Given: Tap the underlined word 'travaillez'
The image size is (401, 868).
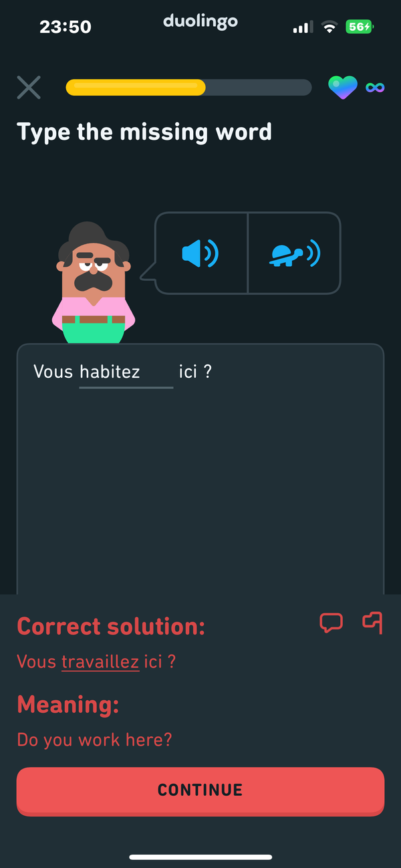Looking at the screenshot, I should 100,662.
